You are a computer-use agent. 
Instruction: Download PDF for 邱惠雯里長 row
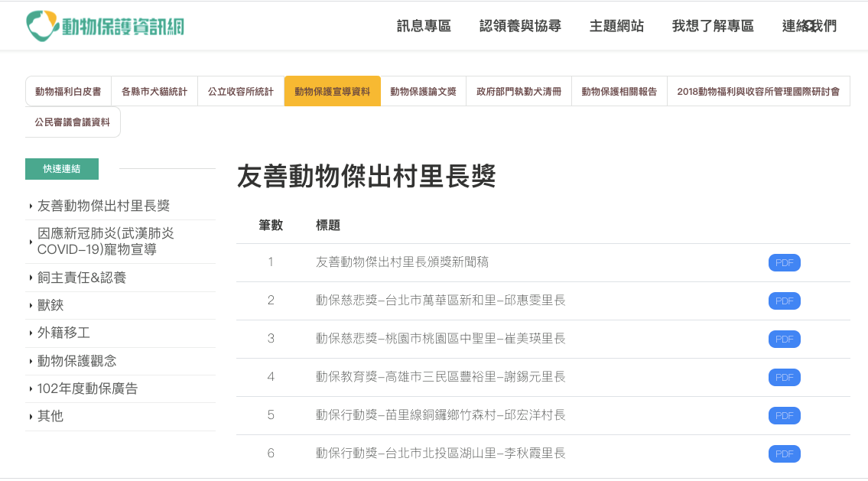[785, 301]
